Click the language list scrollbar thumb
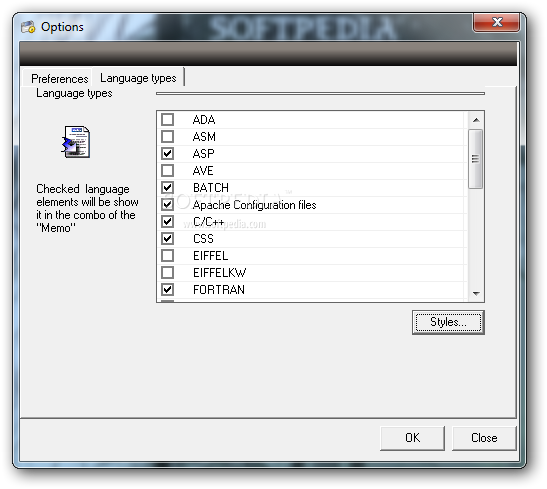 click(x=475, y=159)
